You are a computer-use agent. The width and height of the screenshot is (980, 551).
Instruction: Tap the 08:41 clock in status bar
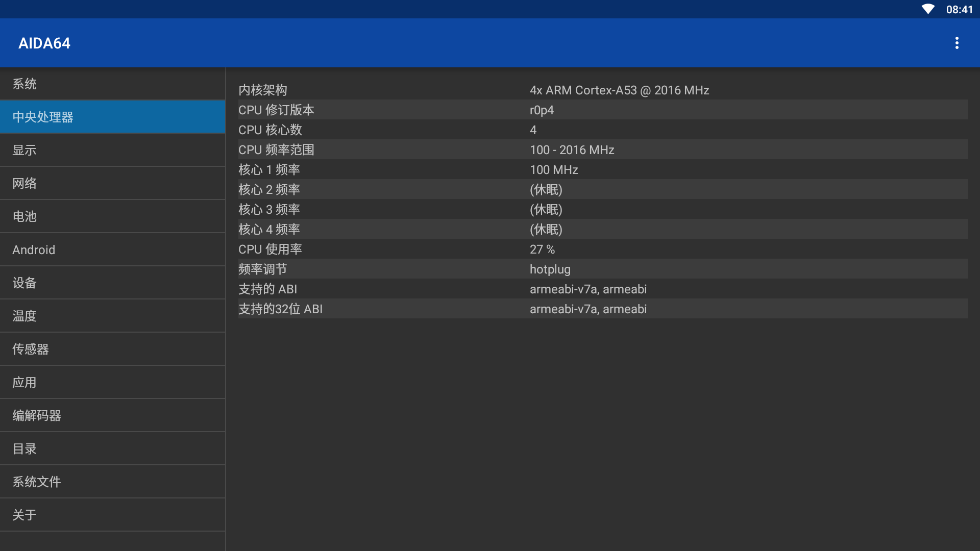pyautogui.click(x=959, y=9)
